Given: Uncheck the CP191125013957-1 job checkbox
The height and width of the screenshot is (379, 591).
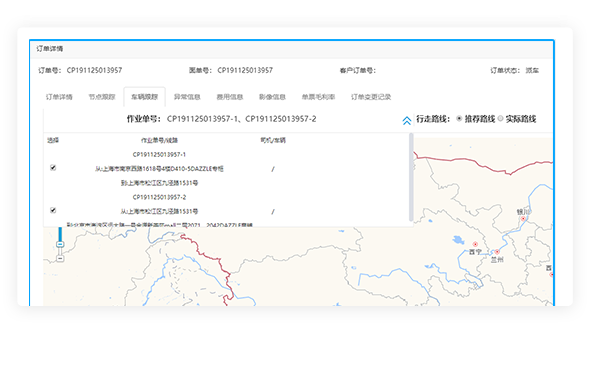Looking at the screenshot, I should point(53,168).
